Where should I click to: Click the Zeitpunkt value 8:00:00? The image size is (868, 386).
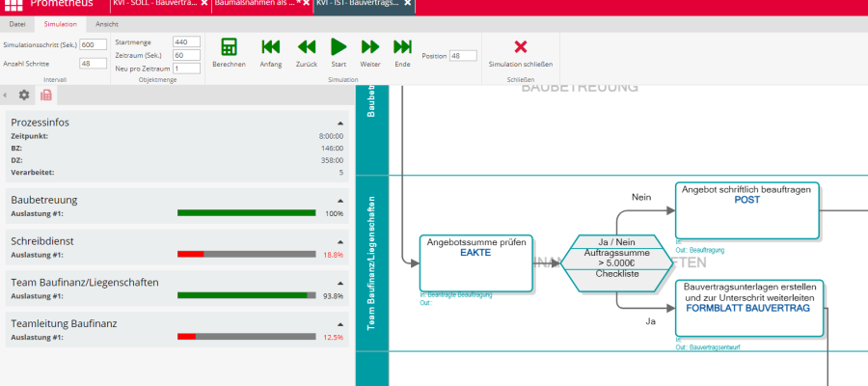coord(331,136)
